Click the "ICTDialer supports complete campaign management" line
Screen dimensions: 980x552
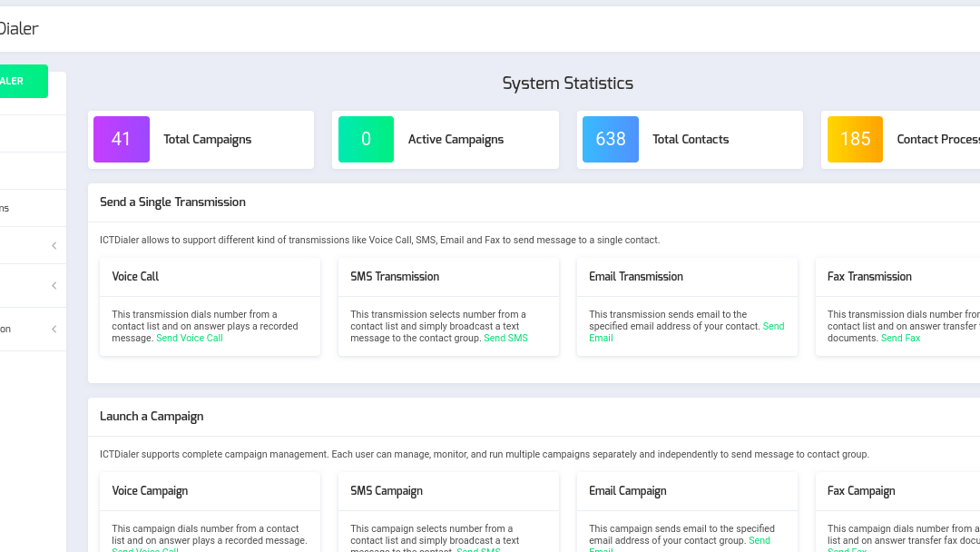(x=485, y=455)
